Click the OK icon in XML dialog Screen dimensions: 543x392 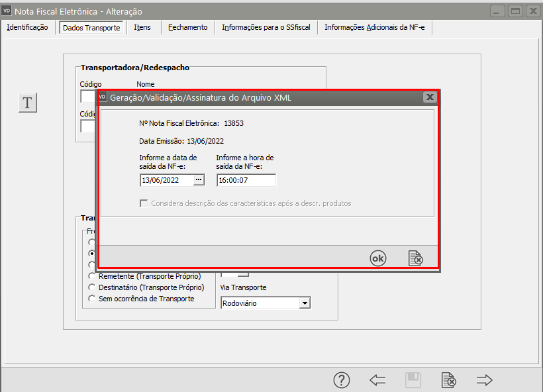377,259
